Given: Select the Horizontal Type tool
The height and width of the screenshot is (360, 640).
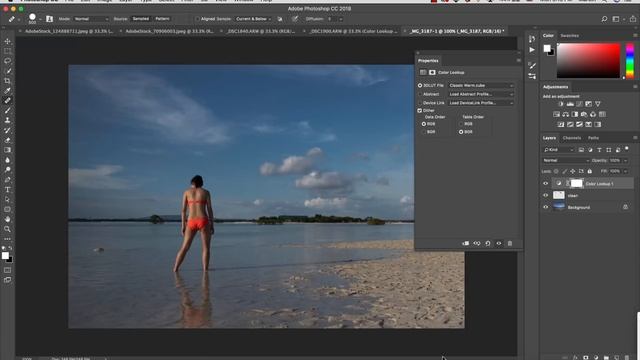Looking at the screenshot, I should (7, 190).
